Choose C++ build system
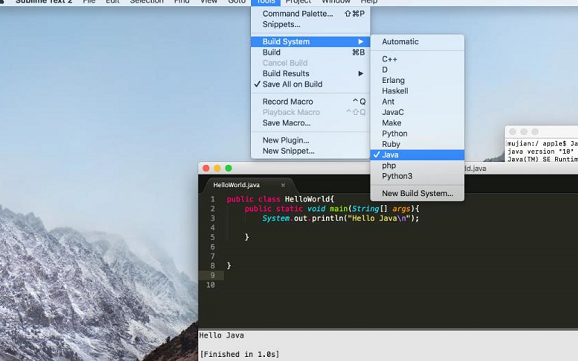The height and width of the screenshot is (361, 578). 417,59
